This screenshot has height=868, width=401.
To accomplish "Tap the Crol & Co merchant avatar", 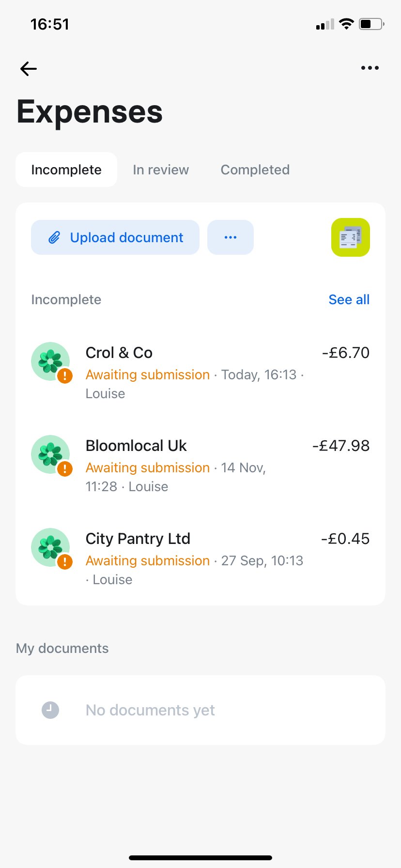I will tap(50, 361).
